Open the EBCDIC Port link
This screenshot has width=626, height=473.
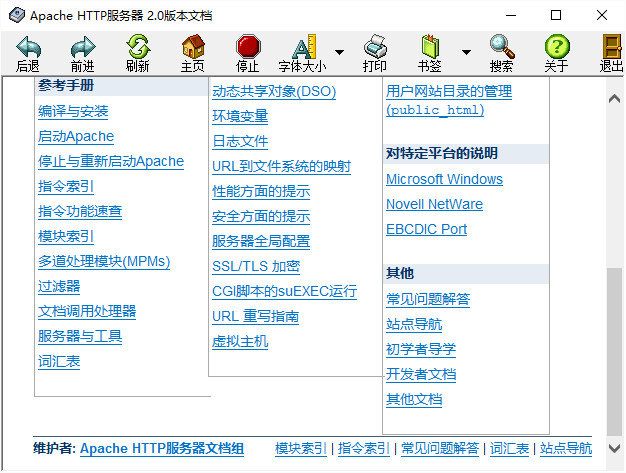point(426,230)
